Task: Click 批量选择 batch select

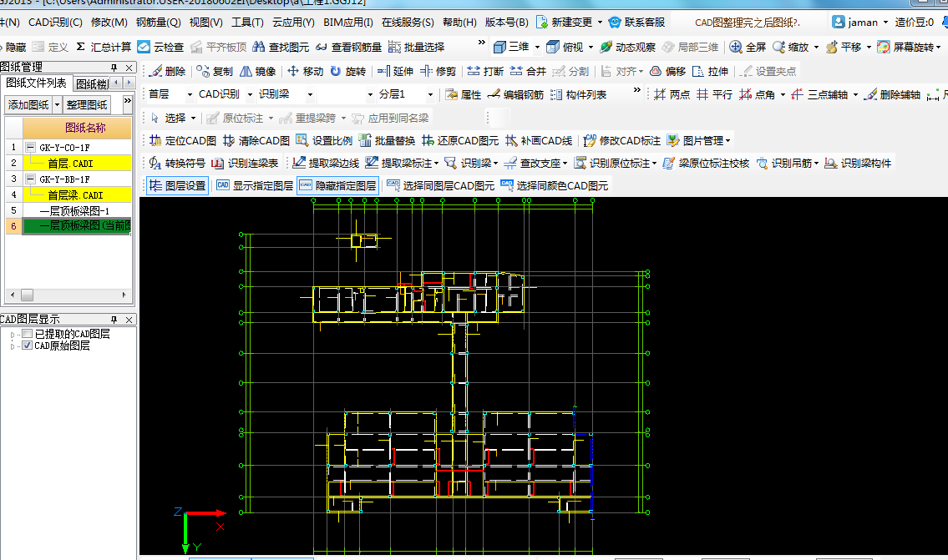Action: (416, 47)
